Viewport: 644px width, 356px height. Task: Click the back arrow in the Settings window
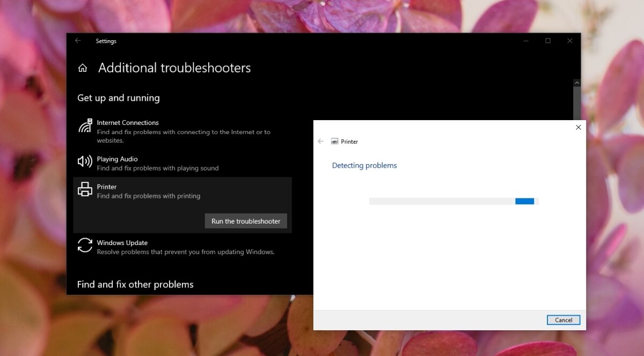point(77,41)
